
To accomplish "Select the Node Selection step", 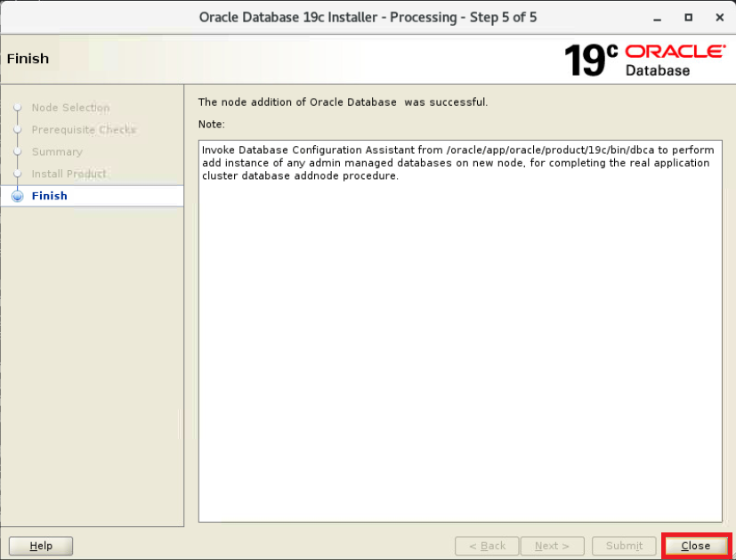I will click(70, 108).
